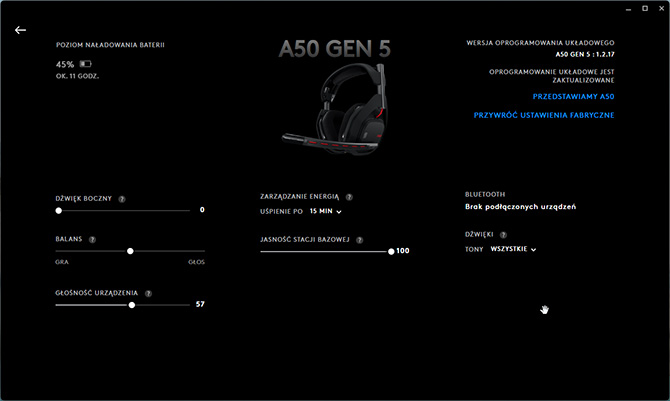Open help icon next to Balans

pyautogui.click(x=92, y=240)
